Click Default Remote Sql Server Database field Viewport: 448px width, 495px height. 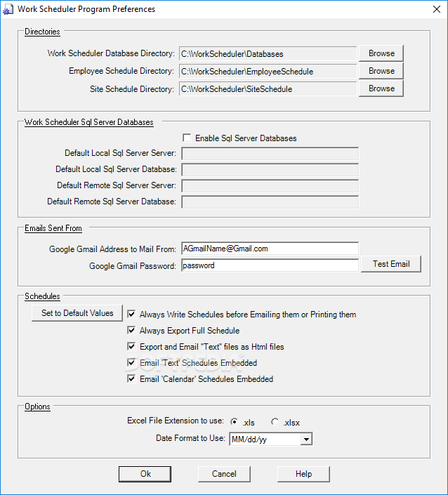(270, 202)
